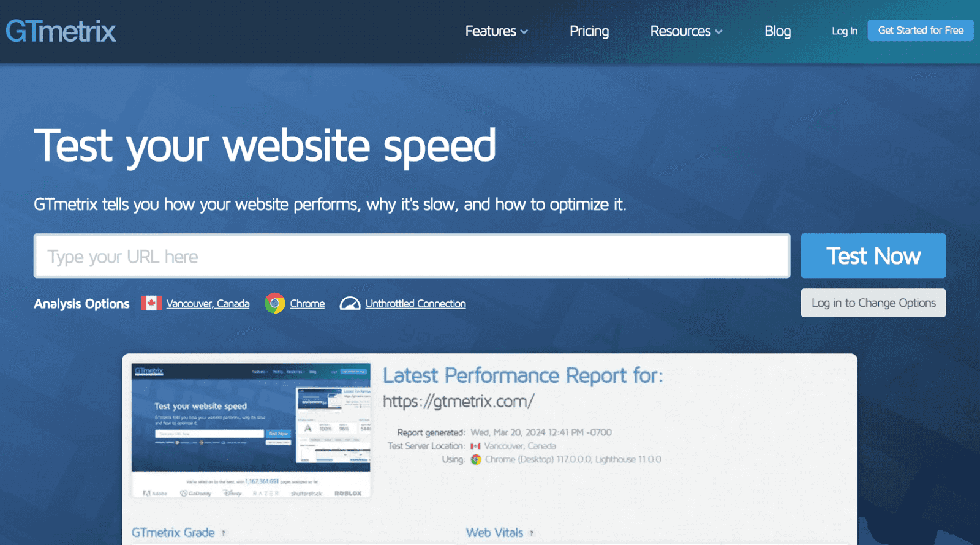Click the Report generated date text

pos(540,432)
